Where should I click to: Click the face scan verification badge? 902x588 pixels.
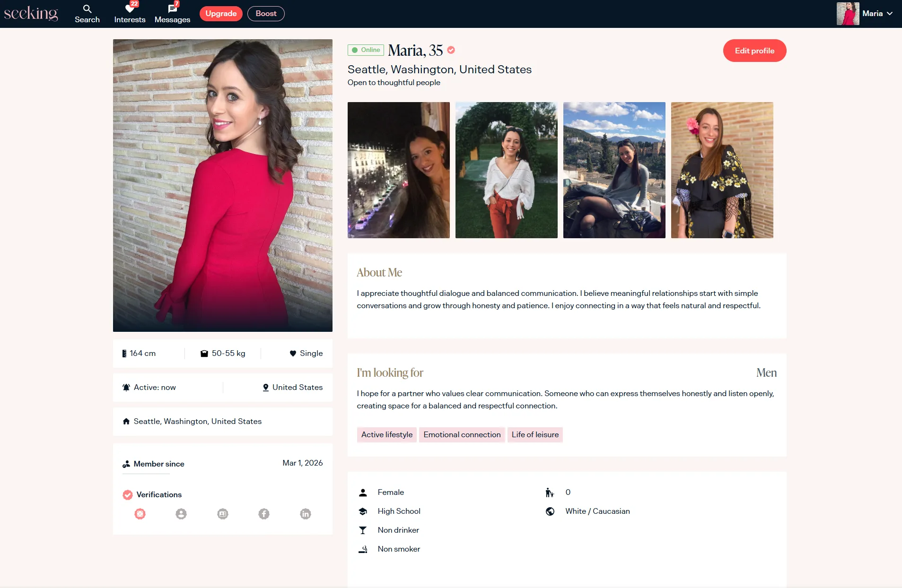point(140,514)
